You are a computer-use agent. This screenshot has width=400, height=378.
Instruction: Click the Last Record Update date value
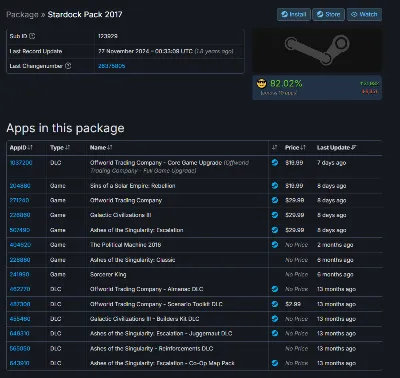pyautogui.click(x=166, y=51)
